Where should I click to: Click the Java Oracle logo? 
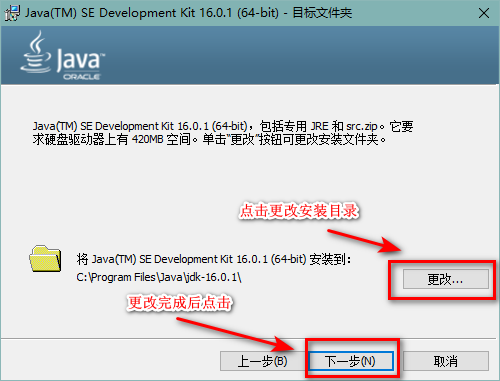pos(63,56)
